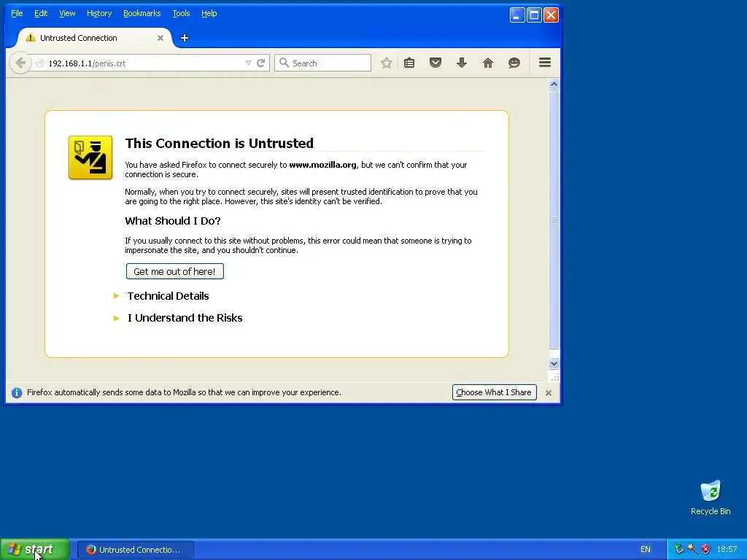The image size is (747, 560).
Task: Open the Firefox Hello chat smiley icon
Action: (514, 63)
